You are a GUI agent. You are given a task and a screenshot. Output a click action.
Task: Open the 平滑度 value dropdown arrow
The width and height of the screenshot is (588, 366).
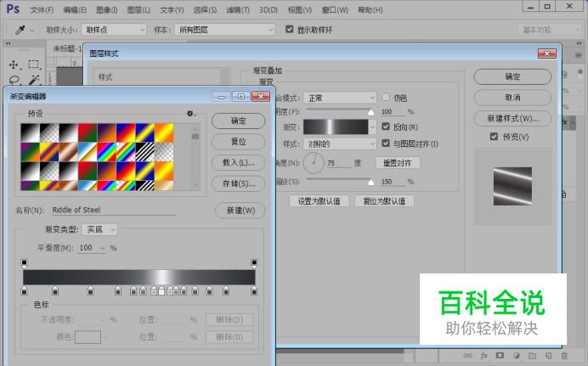point(102,248)
